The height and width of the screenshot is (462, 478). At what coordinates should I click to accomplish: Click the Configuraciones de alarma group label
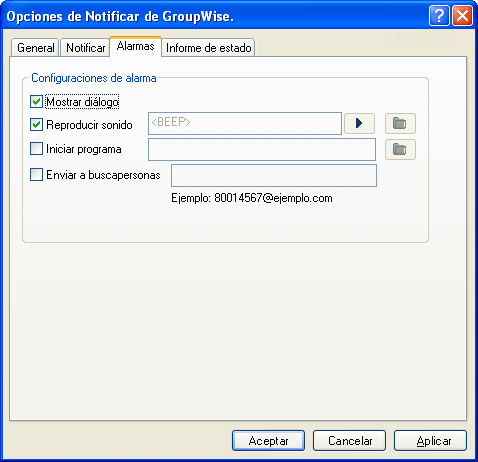click(x=94, y=78)
